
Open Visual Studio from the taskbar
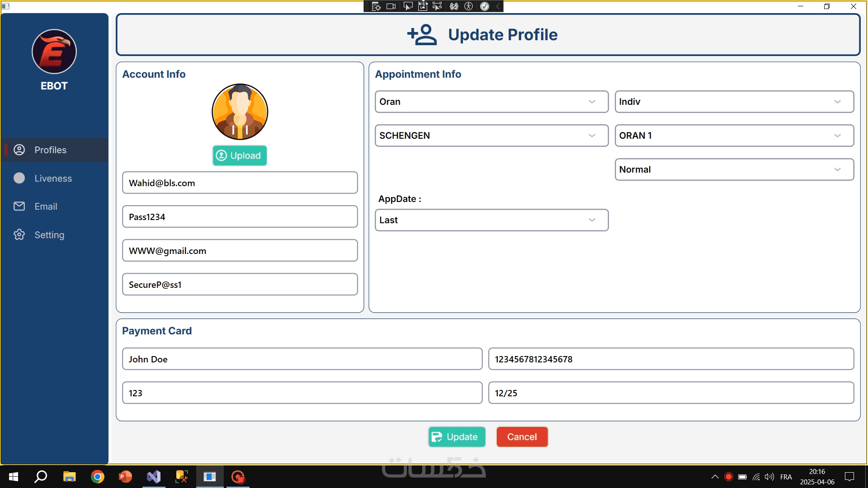pyautogui.click(x=154, y=477)
